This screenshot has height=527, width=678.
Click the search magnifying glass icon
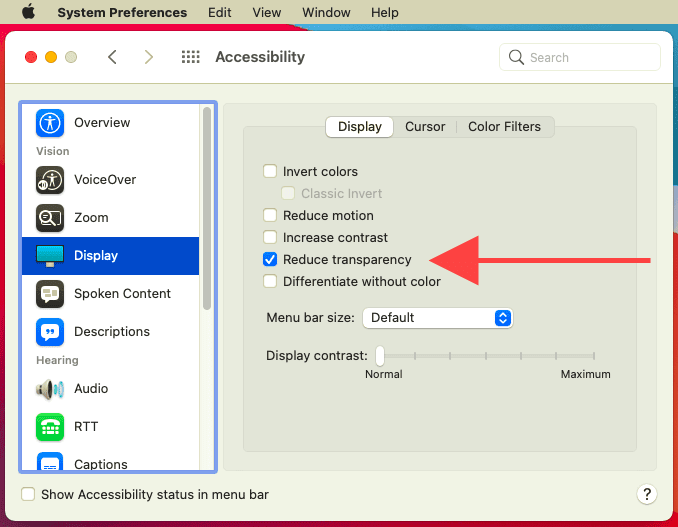pos(516,57)
